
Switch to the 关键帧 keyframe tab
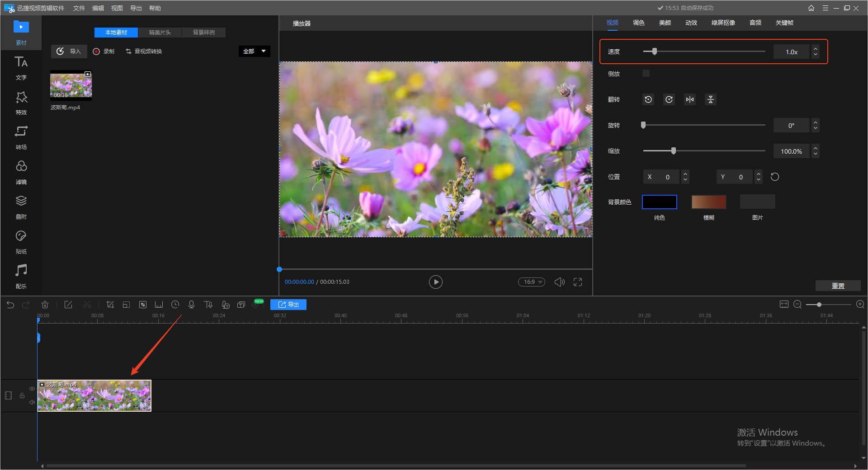(784, 23)
